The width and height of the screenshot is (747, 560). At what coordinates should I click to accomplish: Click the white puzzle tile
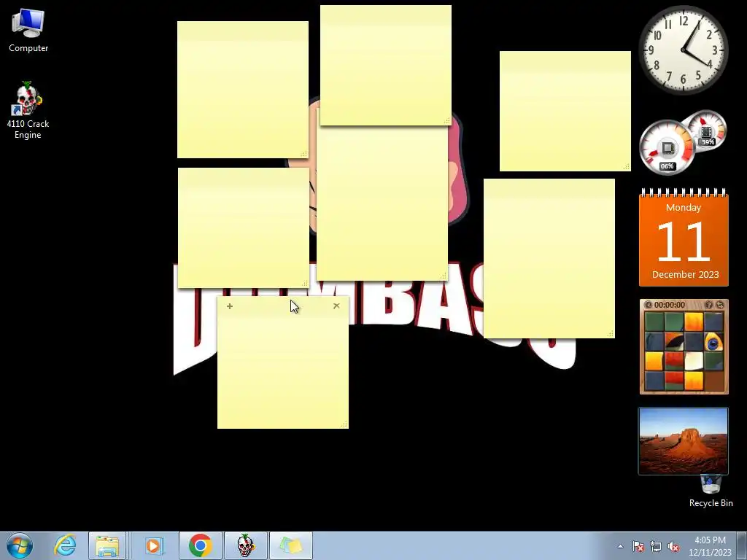(x=694, y=361)
